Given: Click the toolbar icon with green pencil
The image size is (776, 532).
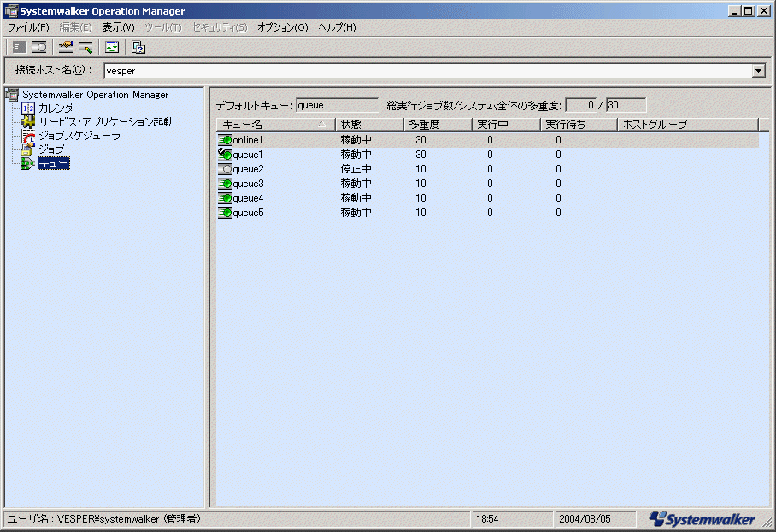Looking at the screenshot, I should 85,48.
